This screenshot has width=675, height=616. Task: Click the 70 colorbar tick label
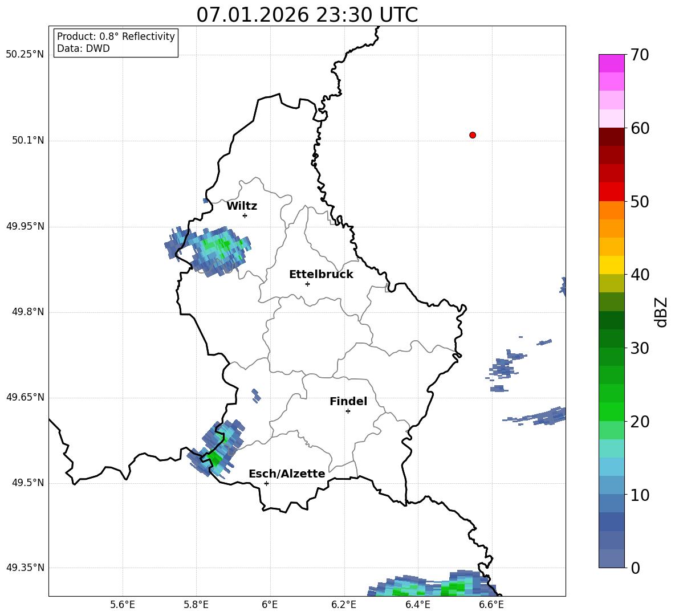tap(639, 55)
